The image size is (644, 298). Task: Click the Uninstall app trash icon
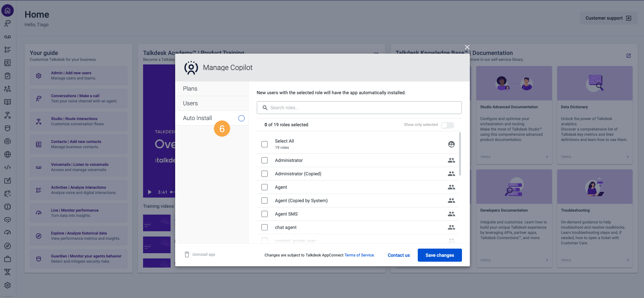click(187, 254)
